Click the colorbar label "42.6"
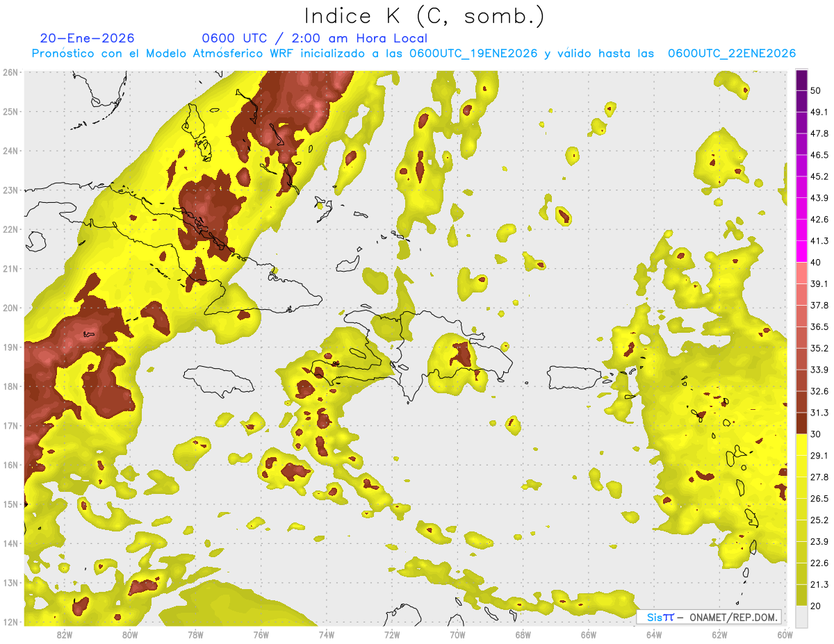The image size is (834, 644). pyautogui.click(x=819, y=220)
